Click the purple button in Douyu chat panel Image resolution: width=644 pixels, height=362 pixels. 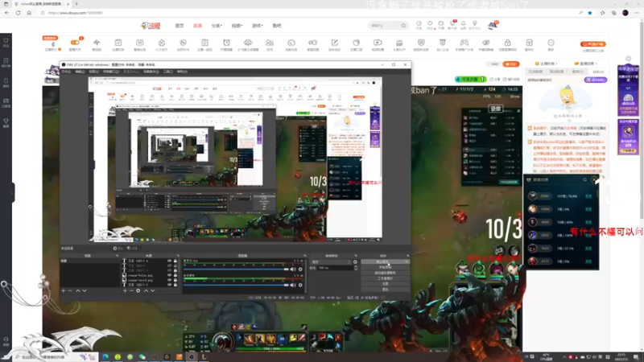(596, 80)
